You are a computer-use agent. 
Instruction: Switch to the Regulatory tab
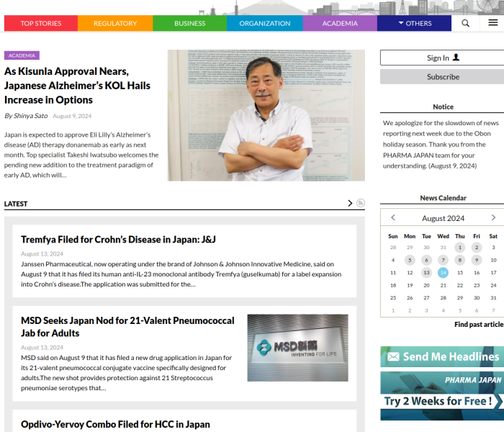115,23
